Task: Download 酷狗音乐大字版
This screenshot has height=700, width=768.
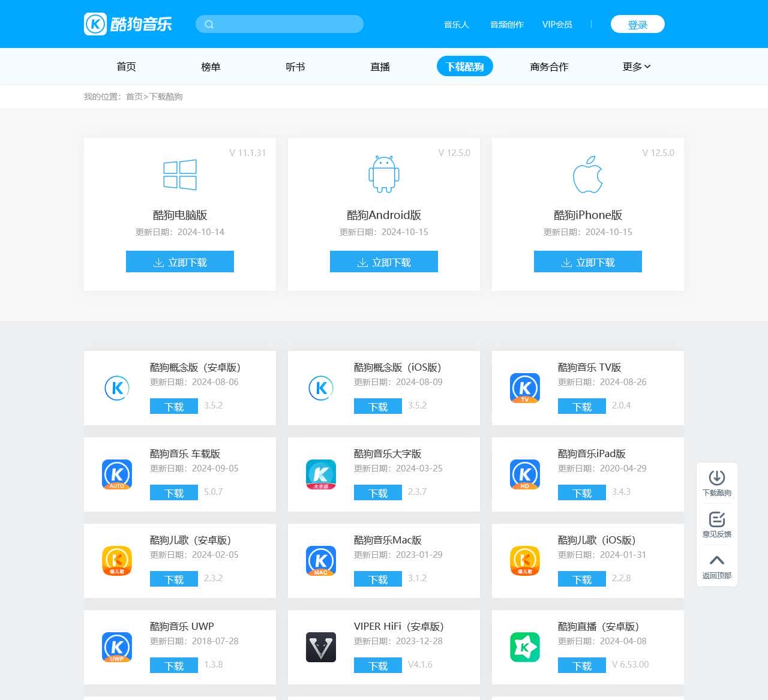Action: [x=378, y=493]
